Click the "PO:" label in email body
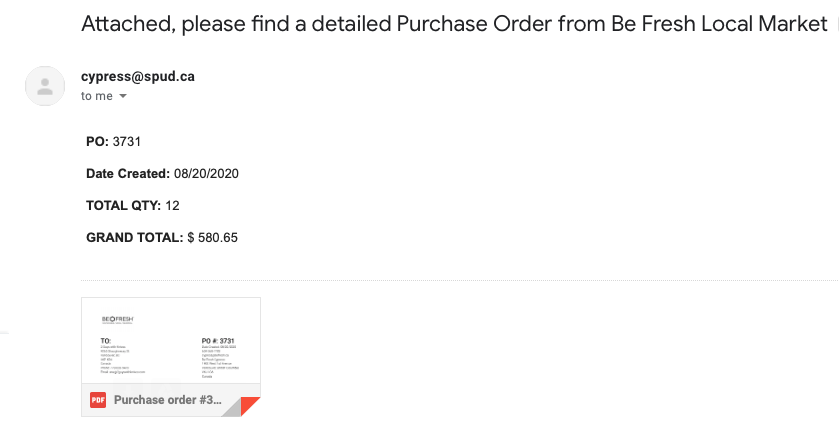 [x=97, y=141]
